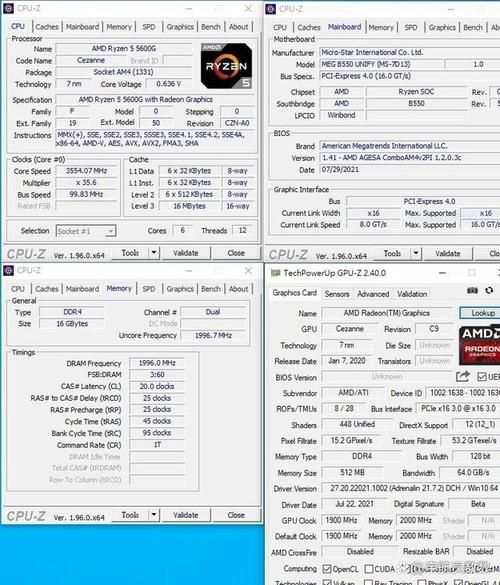The height and width of the screenshot is (585, 500).
Task: Open the Memory tab in the Mainboard window
Action: [x=381, y=28]
